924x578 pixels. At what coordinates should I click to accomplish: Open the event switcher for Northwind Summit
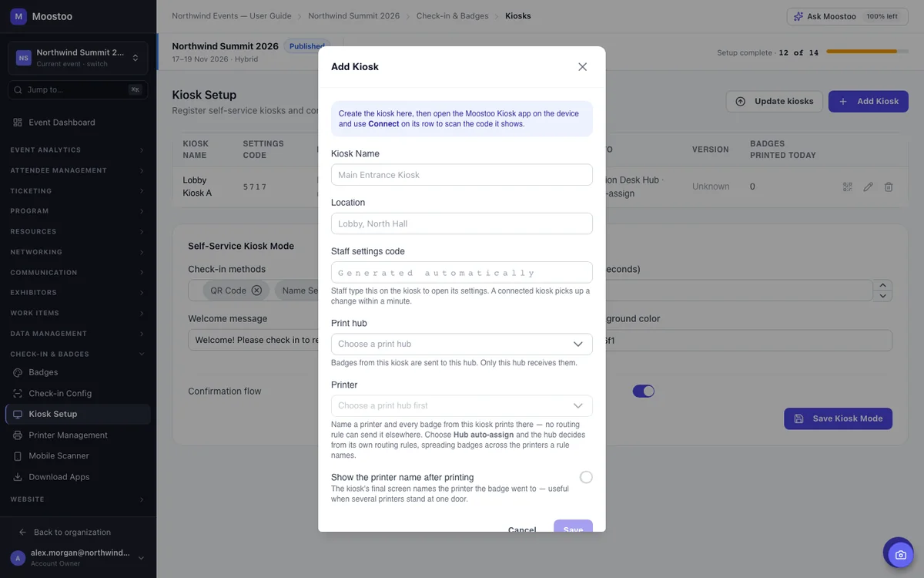click(78, 58)
